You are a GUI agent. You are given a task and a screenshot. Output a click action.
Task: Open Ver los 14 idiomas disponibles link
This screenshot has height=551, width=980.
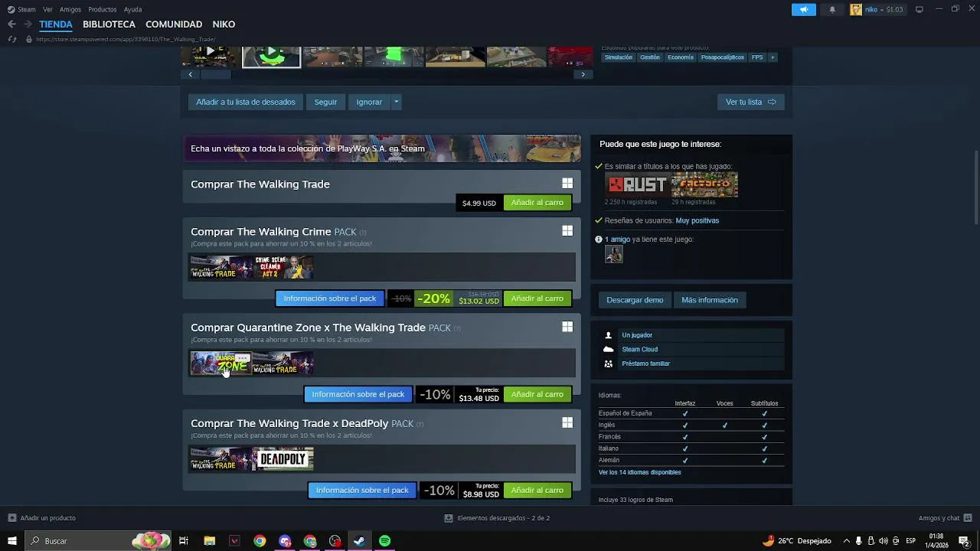click(x=639, y=472)
